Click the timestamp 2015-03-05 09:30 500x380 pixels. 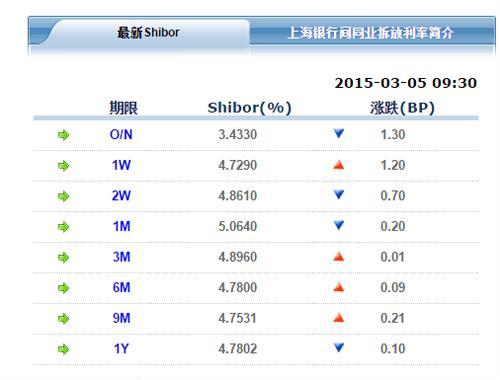click(406, 83)
